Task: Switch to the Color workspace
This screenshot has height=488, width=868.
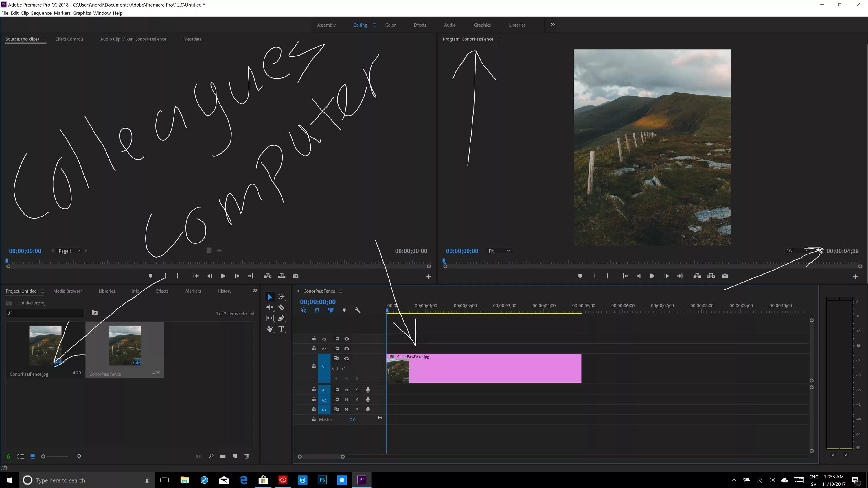Action: (391, 25)
